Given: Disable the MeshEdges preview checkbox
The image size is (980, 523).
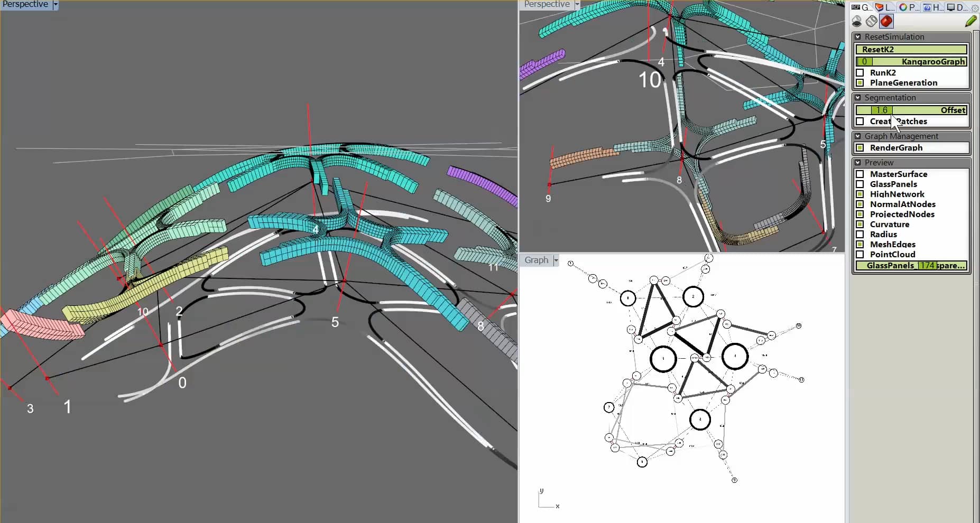Looking at the screenshot, I should (x=861, y=244).
